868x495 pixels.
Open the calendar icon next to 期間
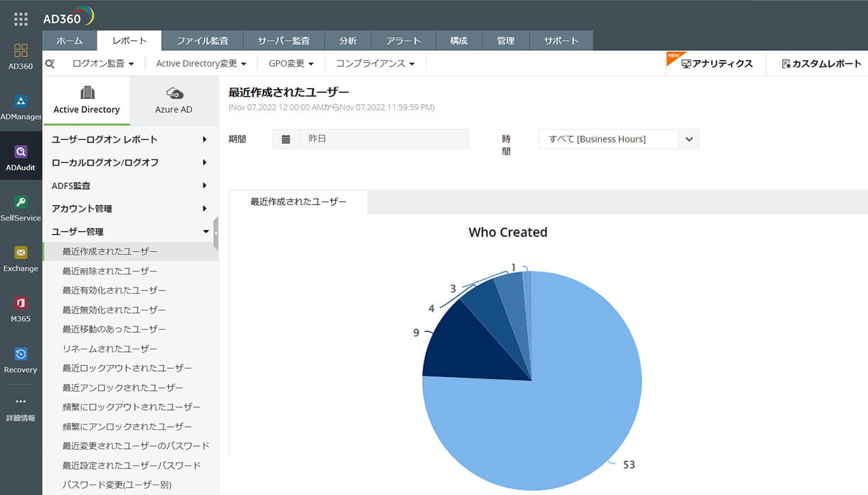[x=286, y=138]
